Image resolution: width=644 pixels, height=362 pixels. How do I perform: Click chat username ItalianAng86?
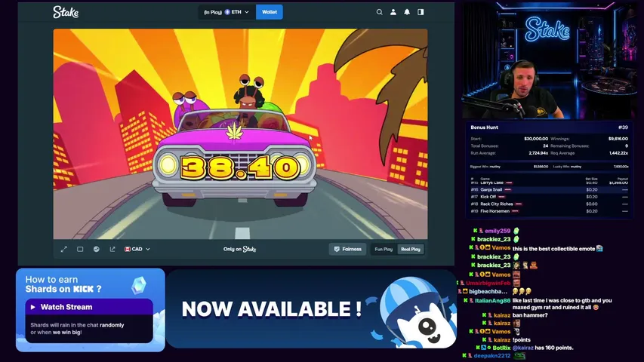[492, 300]
